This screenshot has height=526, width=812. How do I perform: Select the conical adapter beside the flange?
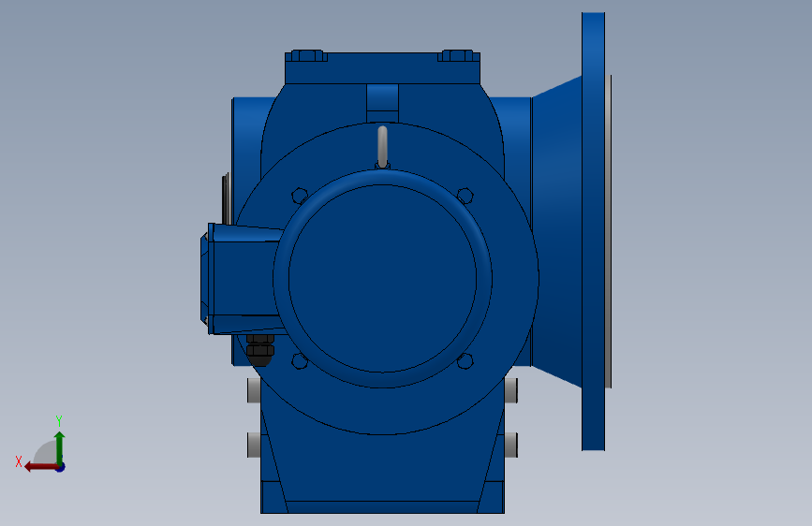point(556,231)
